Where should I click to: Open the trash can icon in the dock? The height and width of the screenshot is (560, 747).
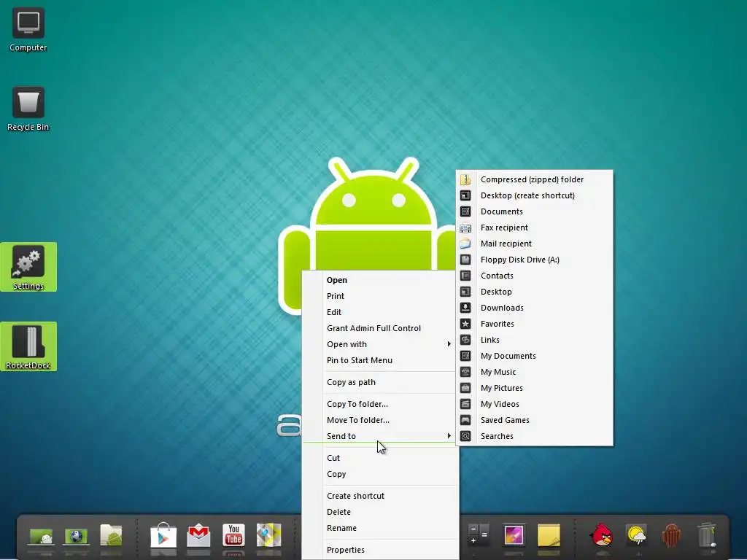(706, 534)
